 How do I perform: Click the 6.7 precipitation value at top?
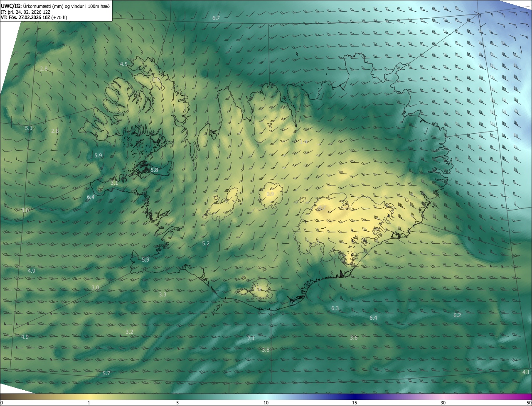click(216, 18)
